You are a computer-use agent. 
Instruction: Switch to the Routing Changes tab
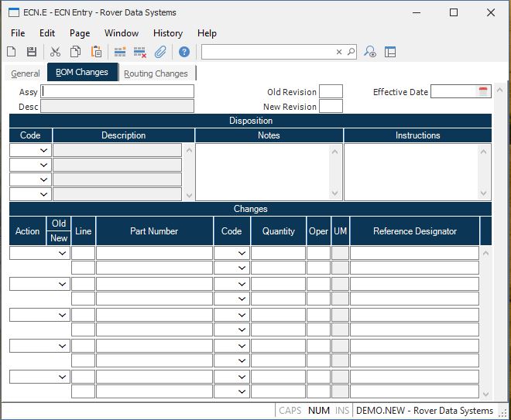[x=156, y=73]
